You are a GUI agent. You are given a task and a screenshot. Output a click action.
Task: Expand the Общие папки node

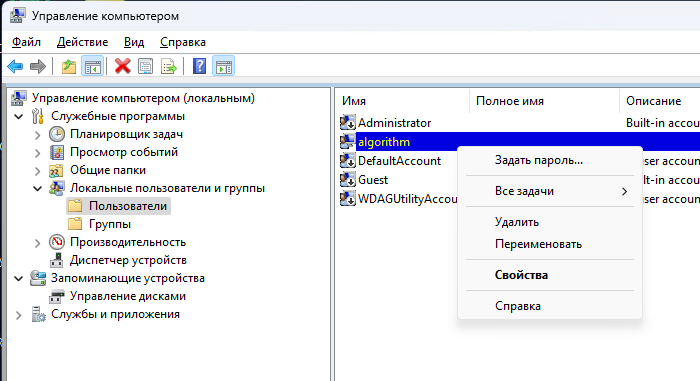(38, 171)
